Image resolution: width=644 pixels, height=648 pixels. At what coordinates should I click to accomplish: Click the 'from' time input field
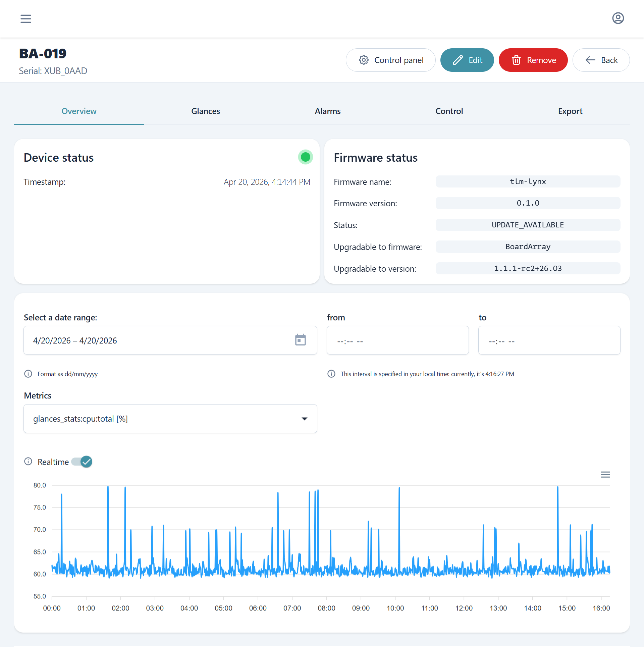(397, 340)
